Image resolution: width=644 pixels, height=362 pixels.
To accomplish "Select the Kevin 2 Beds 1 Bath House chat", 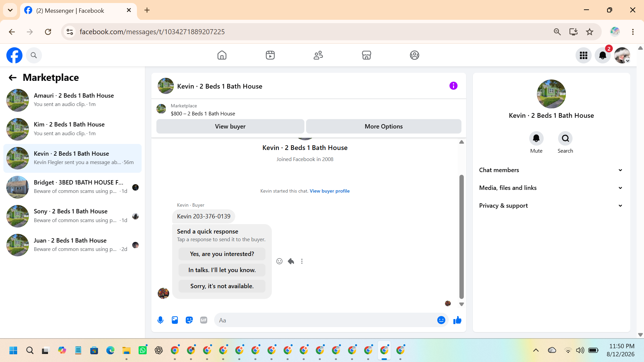I will click(72, 158).
